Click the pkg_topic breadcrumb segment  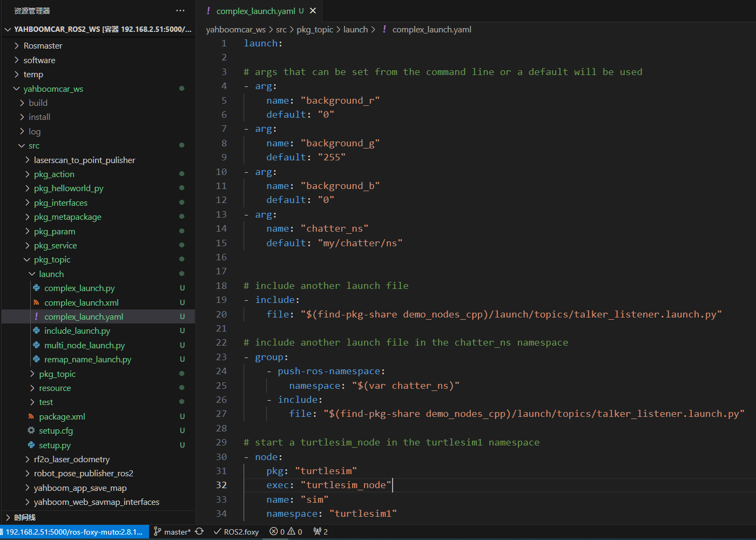(315, 29)
